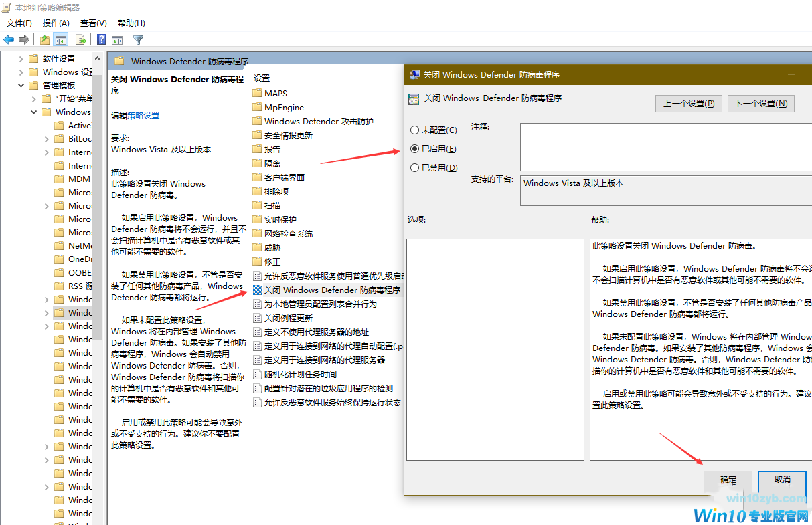This screenshot has width=812, height=525.
Task: Click the up one level folder icon
Action: [x=44, y=39]
